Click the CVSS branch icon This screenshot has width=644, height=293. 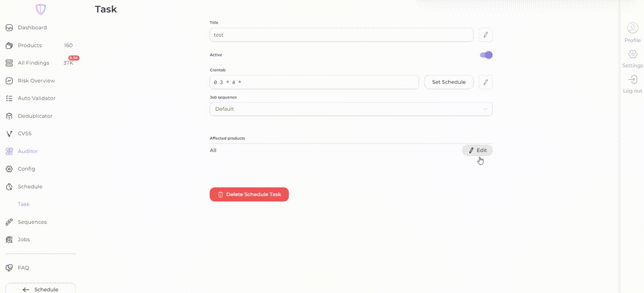(9, 133)
